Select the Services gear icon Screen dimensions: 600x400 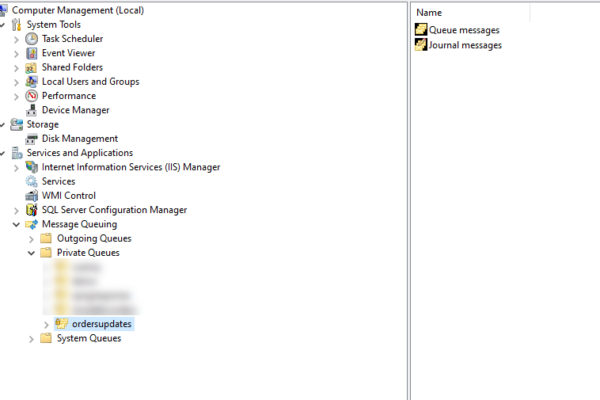pyautogui.click(x=32, y=182)
